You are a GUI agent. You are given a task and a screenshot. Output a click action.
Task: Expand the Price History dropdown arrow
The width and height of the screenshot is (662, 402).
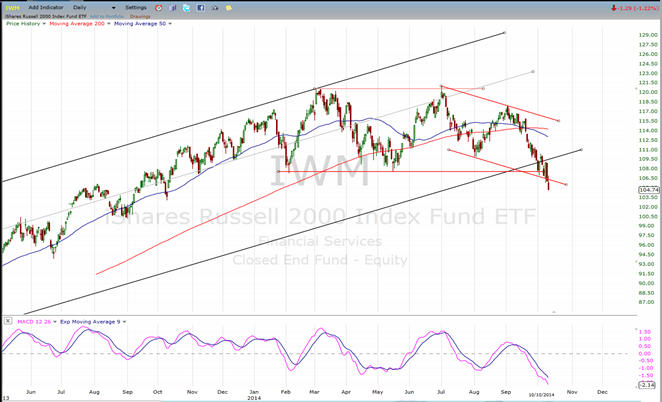pyautogui.click(x=44, y=24)
